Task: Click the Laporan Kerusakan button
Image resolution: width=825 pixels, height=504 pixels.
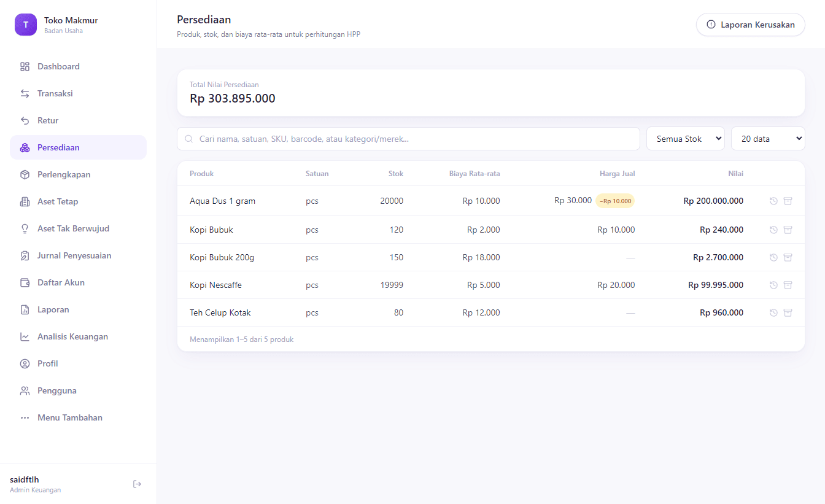Action: pos(750,25)
